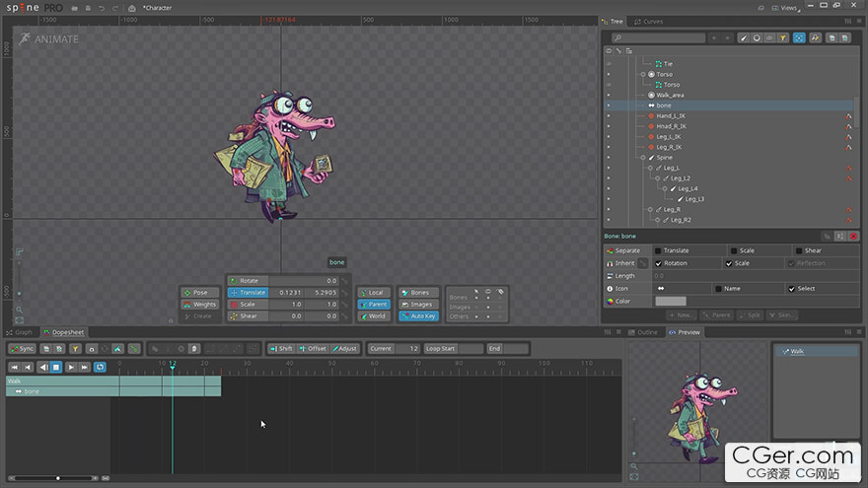Activate the Scale transform tool
868x488 pixels.
[248, 305]
